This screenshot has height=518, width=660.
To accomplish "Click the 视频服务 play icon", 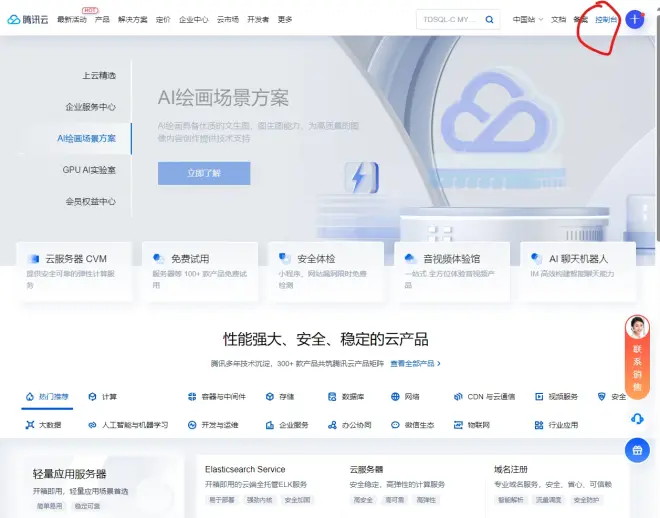I will [x=539, y=396].
